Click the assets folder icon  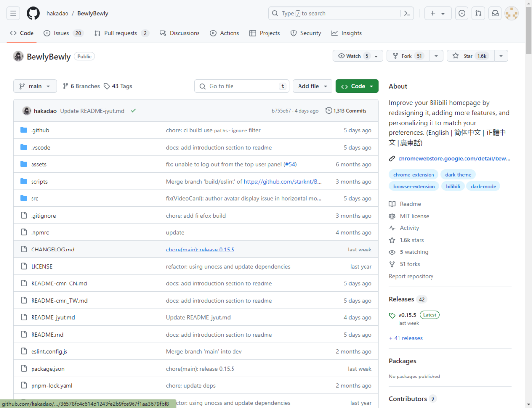(x=24, y=164)
